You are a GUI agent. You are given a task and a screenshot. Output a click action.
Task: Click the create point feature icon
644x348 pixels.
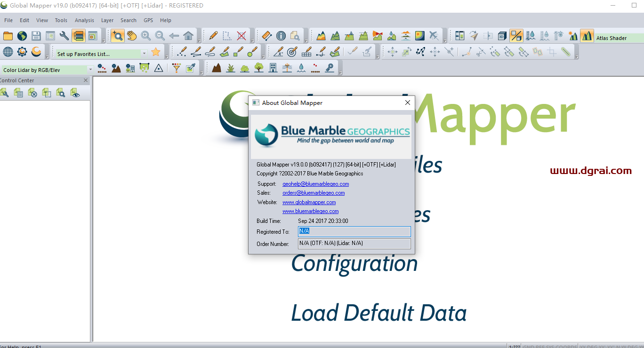[x=182, y=52]
